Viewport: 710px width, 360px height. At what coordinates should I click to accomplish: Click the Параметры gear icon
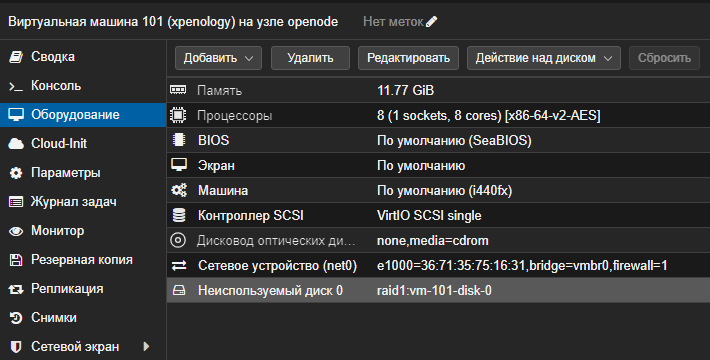(x=16, y=173)
